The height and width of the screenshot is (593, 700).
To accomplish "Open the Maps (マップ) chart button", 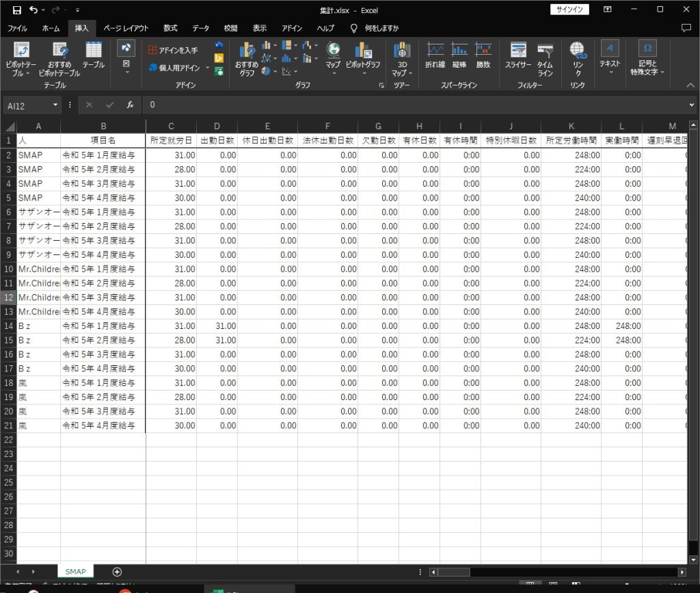I will pos(333,58).
